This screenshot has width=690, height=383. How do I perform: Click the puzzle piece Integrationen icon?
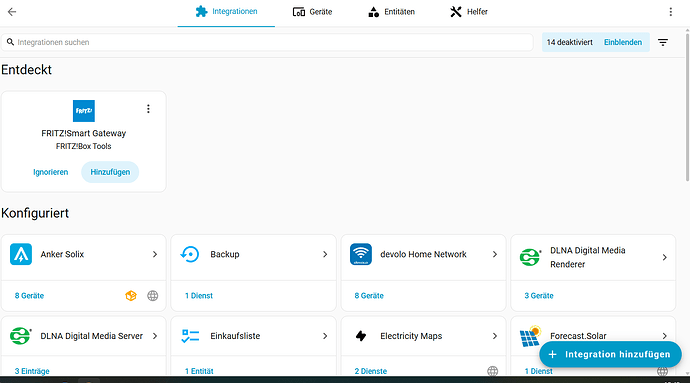(x=201, y=11)
